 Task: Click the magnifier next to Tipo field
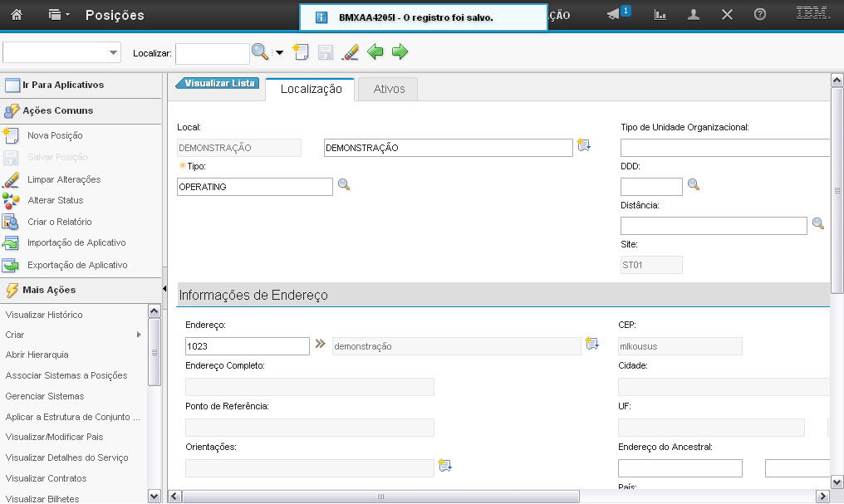344,184
